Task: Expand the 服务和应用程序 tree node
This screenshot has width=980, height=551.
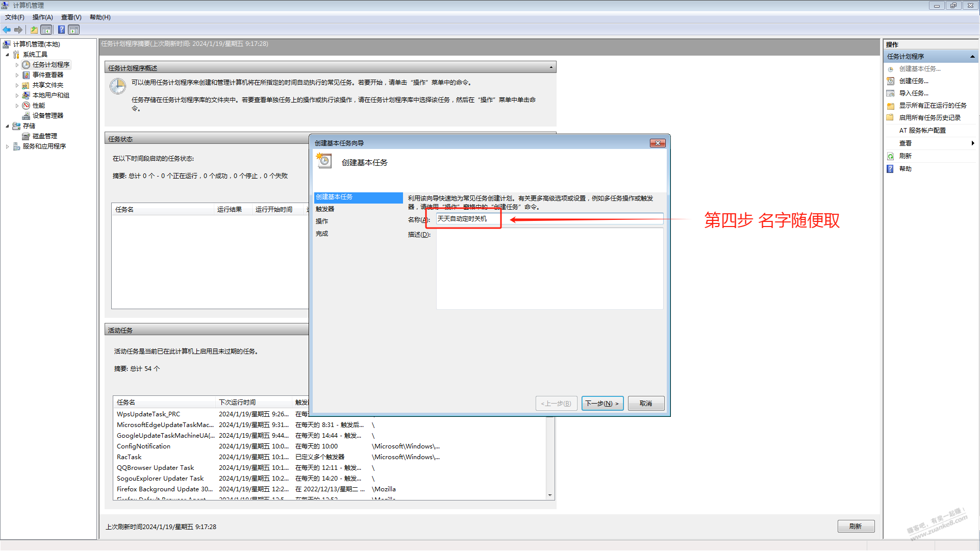Action: [7, 146]
